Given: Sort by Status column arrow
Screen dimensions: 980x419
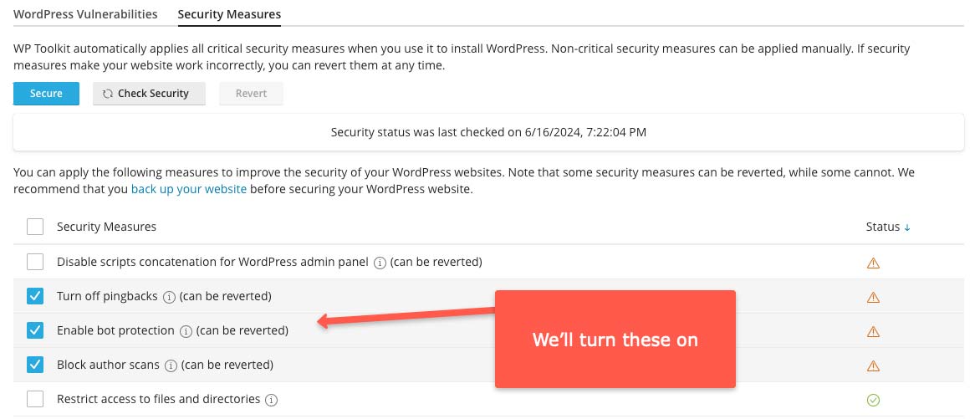Looking at the screenshot, I should pyautogui.click(x=907, y=227).
